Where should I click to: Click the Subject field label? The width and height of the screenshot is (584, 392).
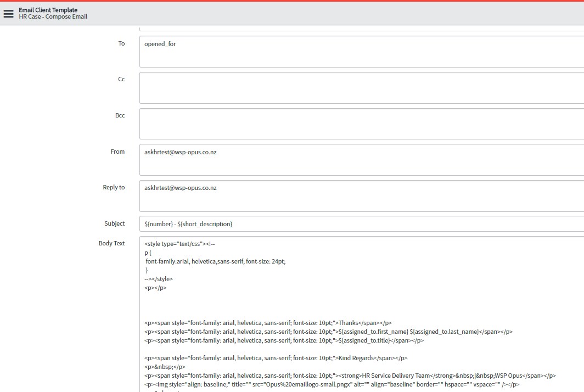tap(115, 223)
